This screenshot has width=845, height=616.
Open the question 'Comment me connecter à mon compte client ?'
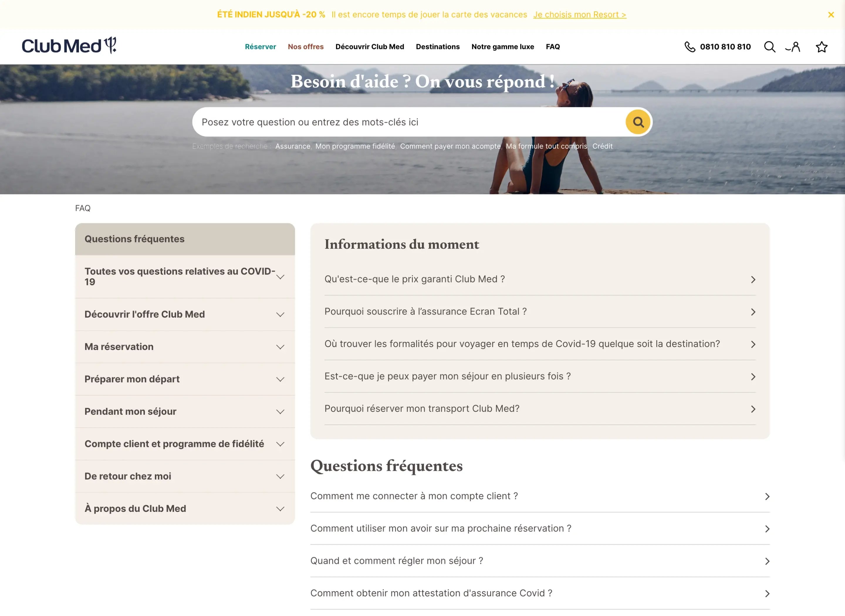pyautogui.click(x=414, y=496)
